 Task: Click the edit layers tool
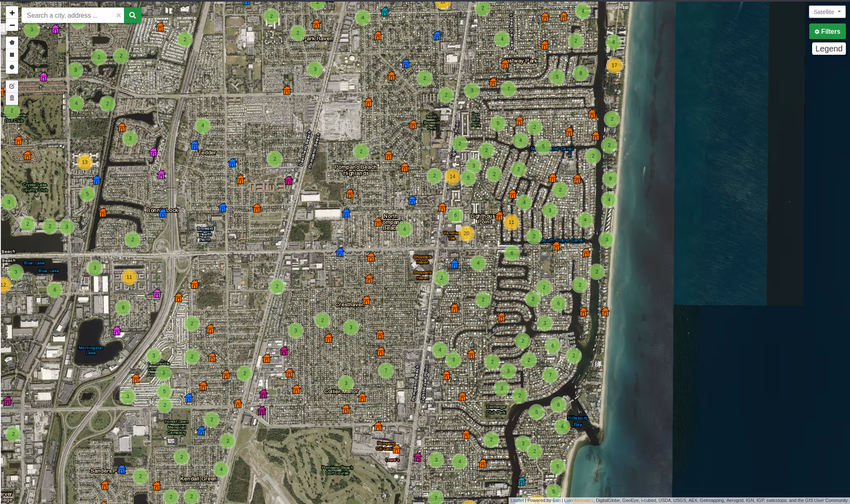point(12,86)
